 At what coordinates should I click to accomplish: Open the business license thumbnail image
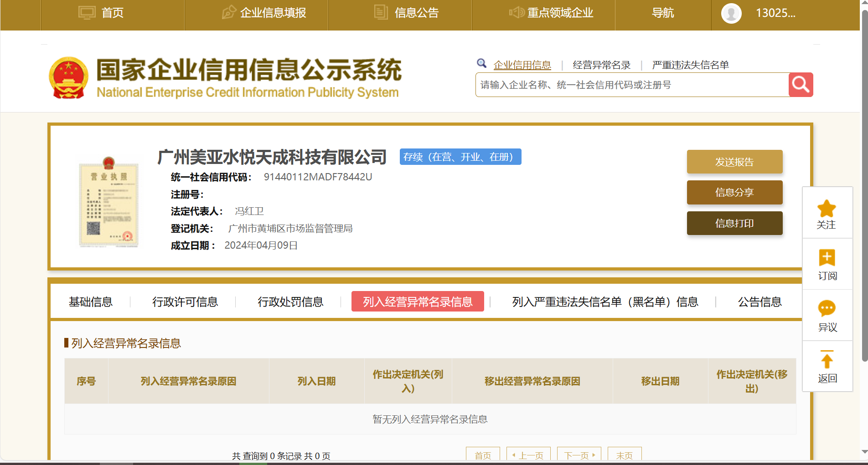pos(108,202)
